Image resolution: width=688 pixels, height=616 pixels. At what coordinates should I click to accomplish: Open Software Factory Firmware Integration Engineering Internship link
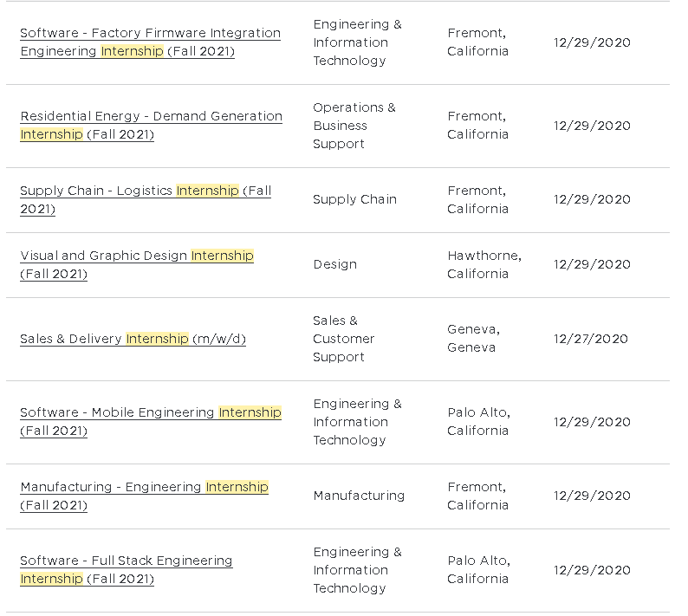tap(150, 33)
